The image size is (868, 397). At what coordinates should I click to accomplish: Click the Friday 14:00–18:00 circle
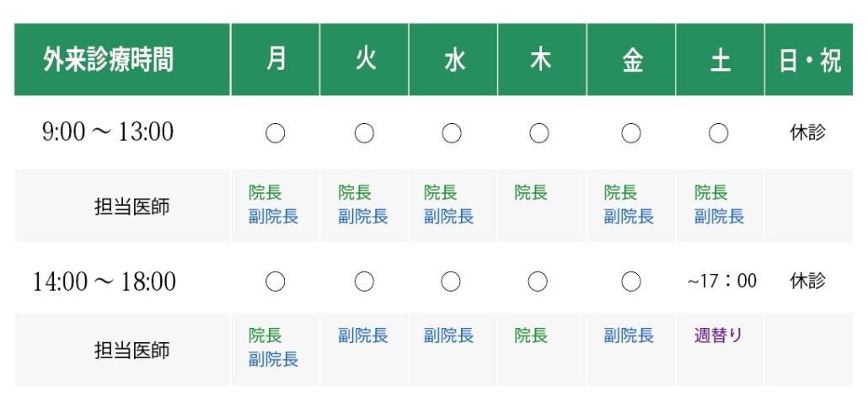click(x=631, y=282)
